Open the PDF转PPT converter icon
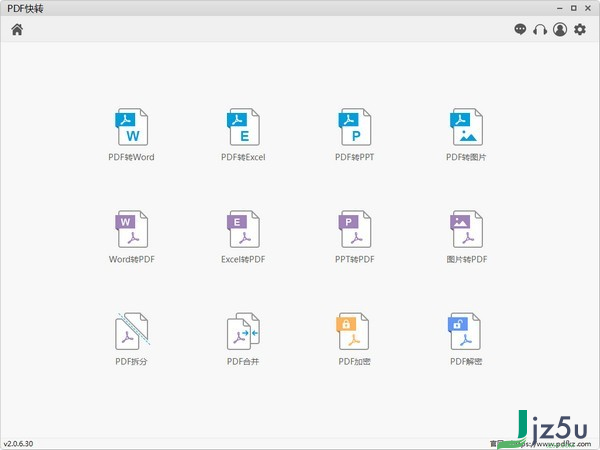The height and width of the screenshot is (450, 600). pyautogui.click(x=355, y=127)
